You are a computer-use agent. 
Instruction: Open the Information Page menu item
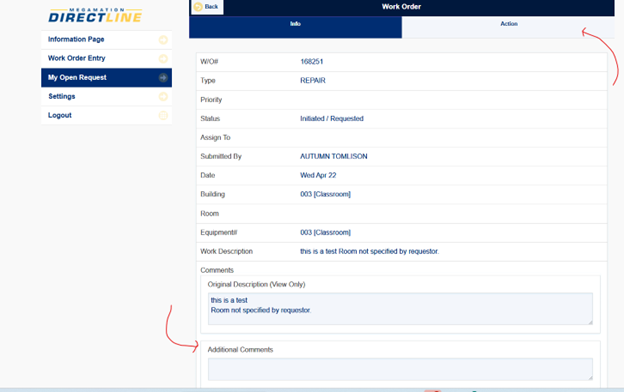point(106,39)
